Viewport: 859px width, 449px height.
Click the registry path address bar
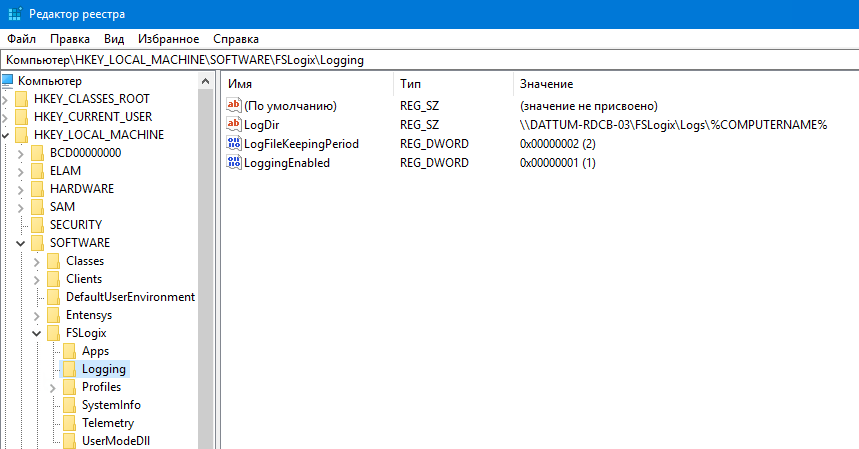pyautogui.click(x=430, y=60)
